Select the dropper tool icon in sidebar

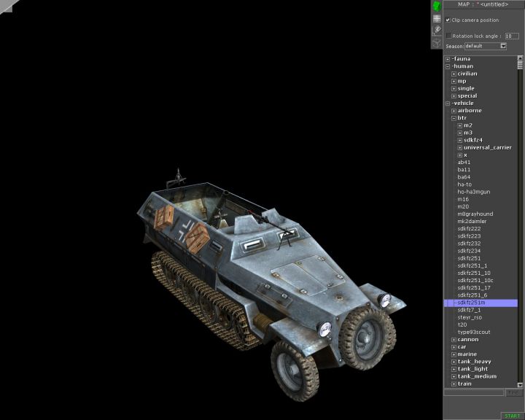click(437, 31)
